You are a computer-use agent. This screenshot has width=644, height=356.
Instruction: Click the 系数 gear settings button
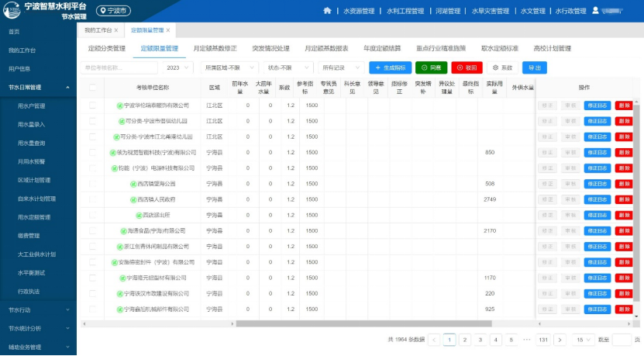click(x=502, y=67)
